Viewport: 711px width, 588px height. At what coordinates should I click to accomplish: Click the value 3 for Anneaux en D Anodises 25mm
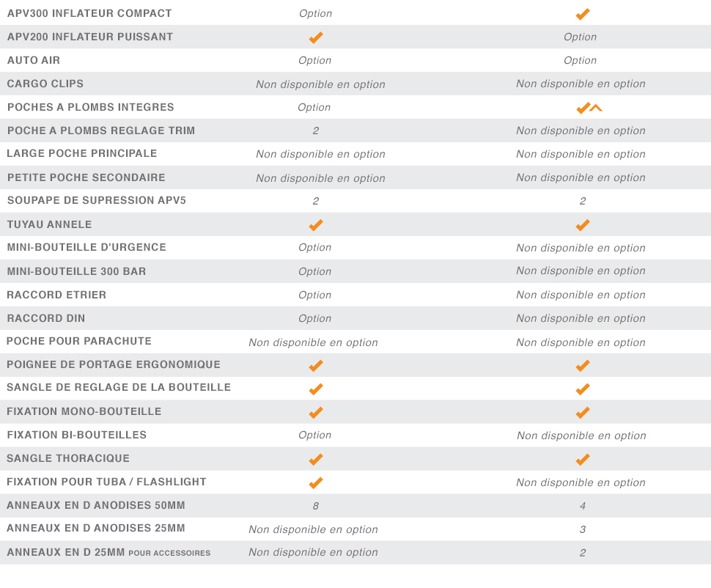click(x=583, y=529)
